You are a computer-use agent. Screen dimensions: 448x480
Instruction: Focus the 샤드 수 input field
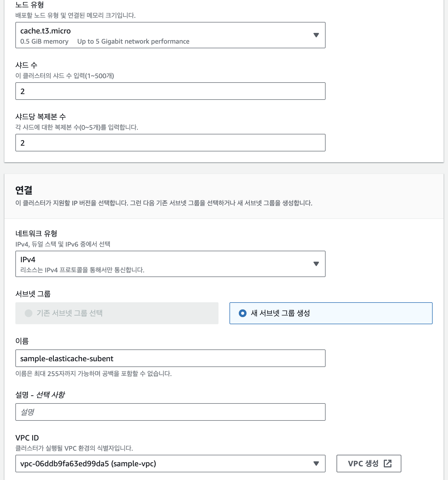coord(170,91)
